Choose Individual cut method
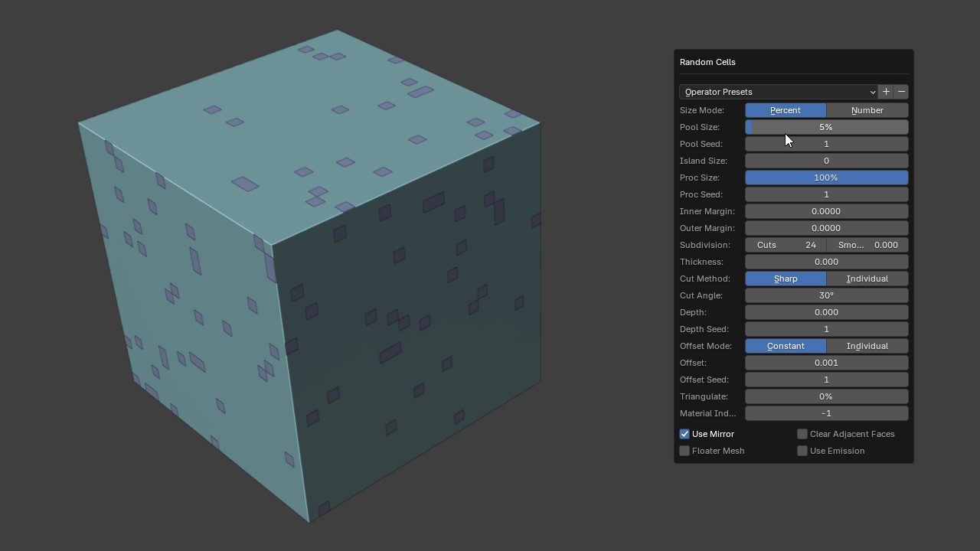 (x=867, y=279)
